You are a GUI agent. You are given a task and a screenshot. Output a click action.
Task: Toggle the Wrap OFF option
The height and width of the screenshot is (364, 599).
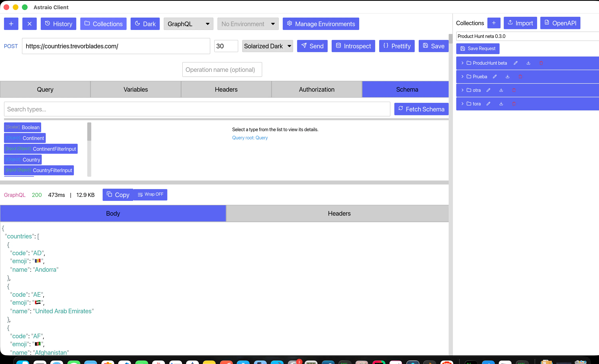pos(151,194)
